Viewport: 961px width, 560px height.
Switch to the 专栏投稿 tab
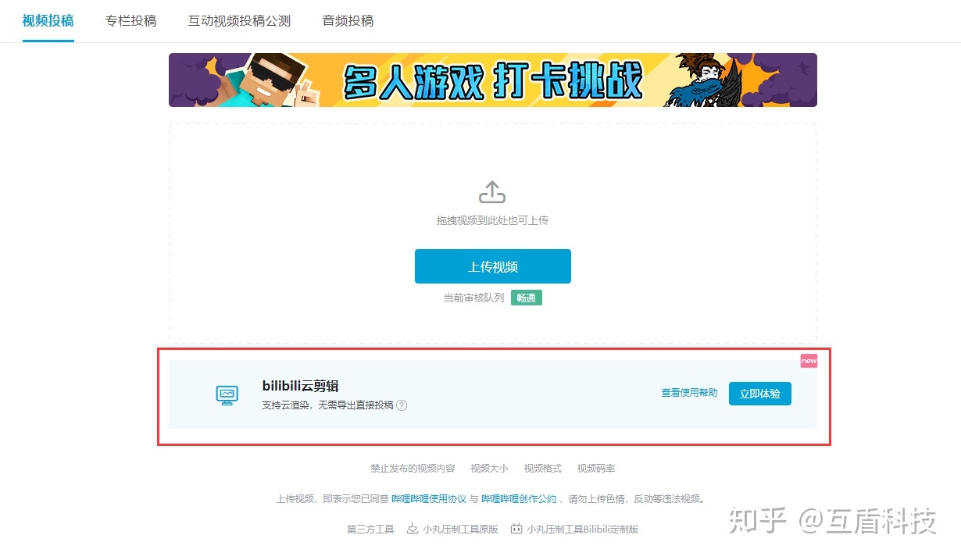(130, 21)
